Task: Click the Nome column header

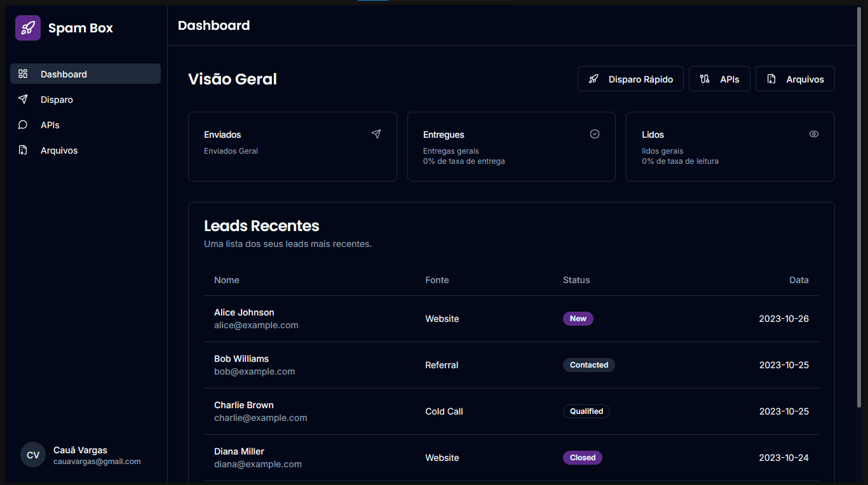Action: click(227, 280)
